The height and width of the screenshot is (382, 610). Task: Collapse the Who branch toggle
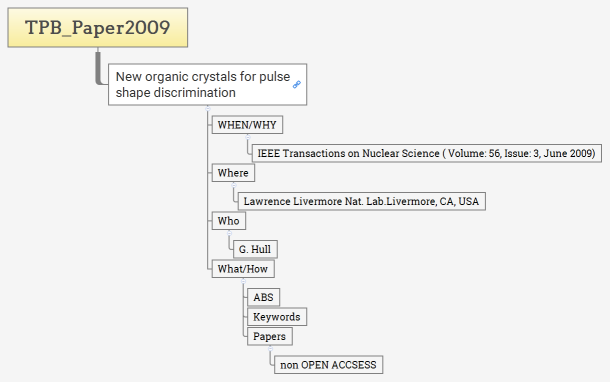coord(229,233)
